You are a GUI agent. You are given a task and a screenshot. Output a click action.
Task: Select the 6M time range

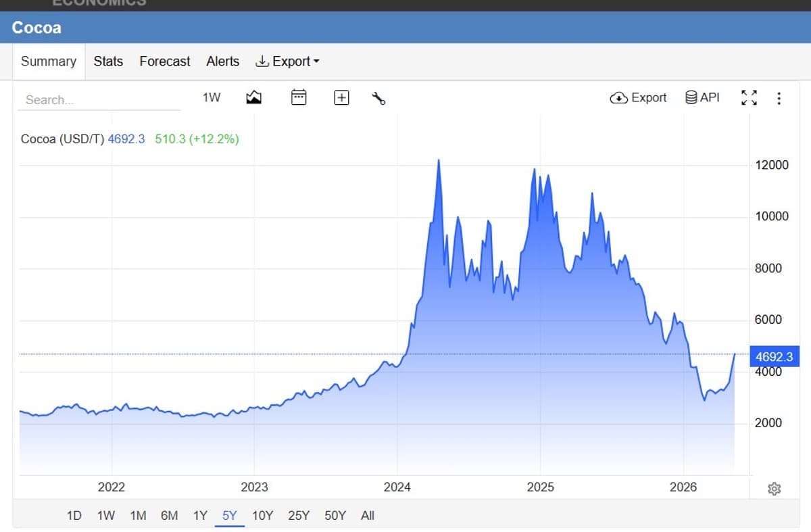170,516
